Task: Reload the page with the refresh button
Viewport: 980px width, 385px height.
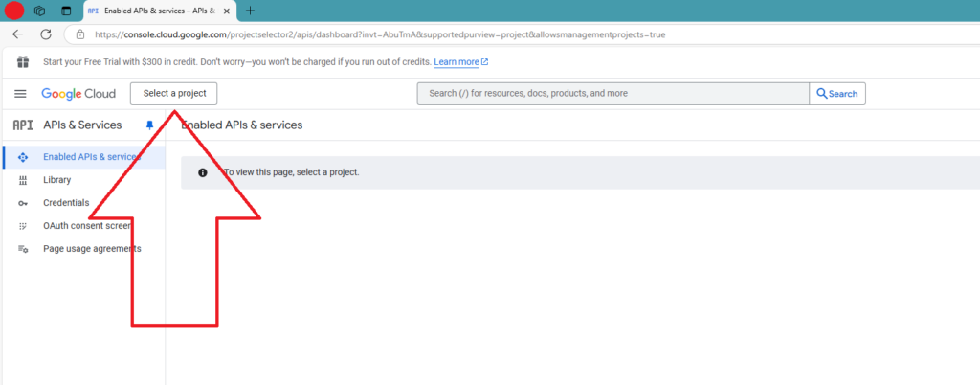Action: click(46, 34)
